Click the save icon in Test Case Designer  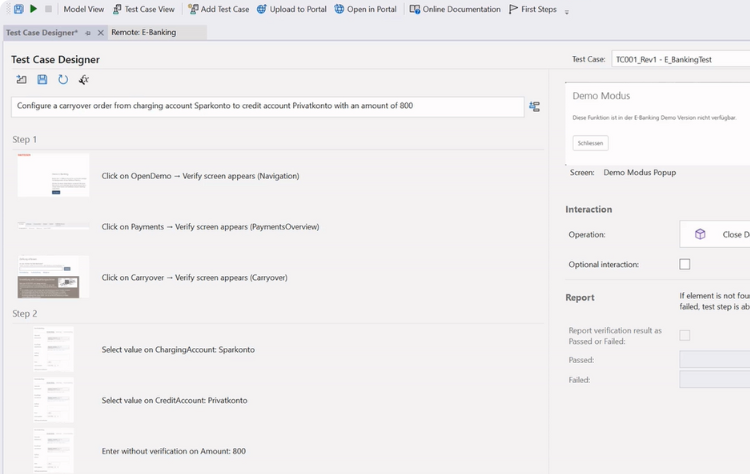tap(42, 80)
